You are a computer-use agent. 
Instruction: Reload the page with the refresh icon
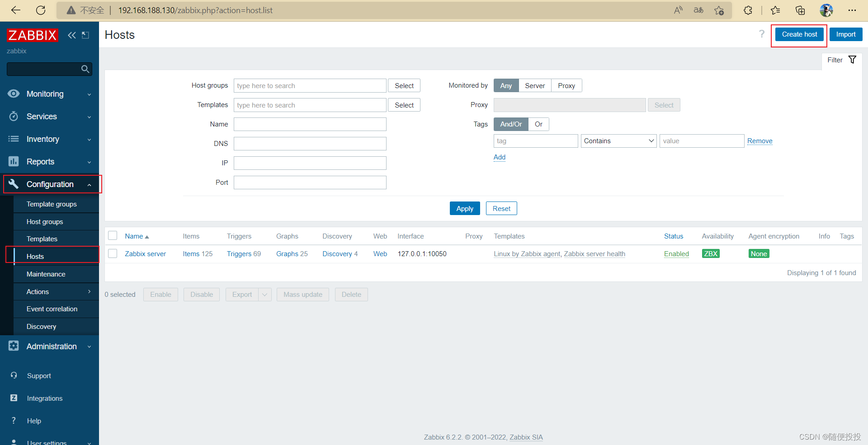(x=41, y=10)
